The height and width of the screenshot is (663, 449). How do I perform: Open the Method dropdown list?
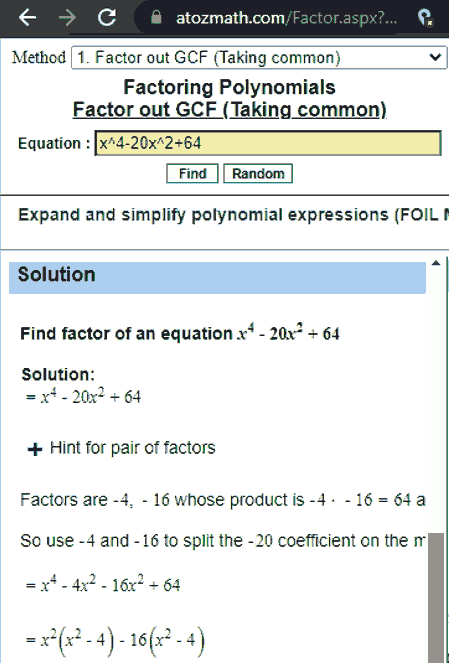[259, 58]
